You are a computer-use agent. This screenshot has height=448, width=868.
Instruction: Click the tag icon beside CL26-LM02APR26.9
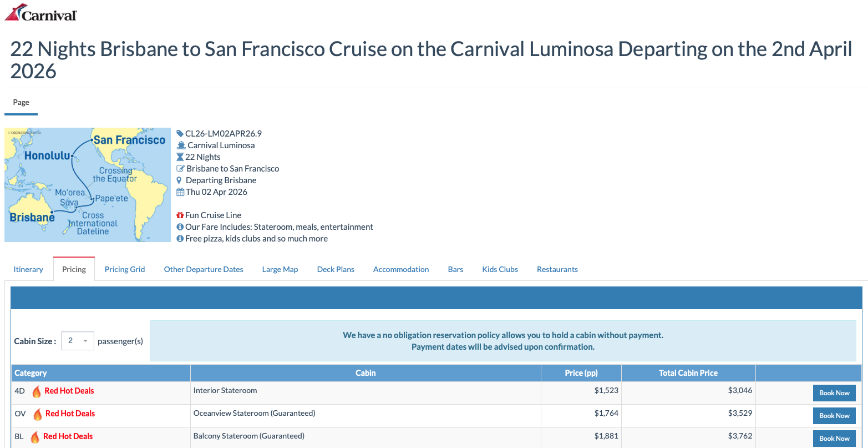(x=180, y=134)
